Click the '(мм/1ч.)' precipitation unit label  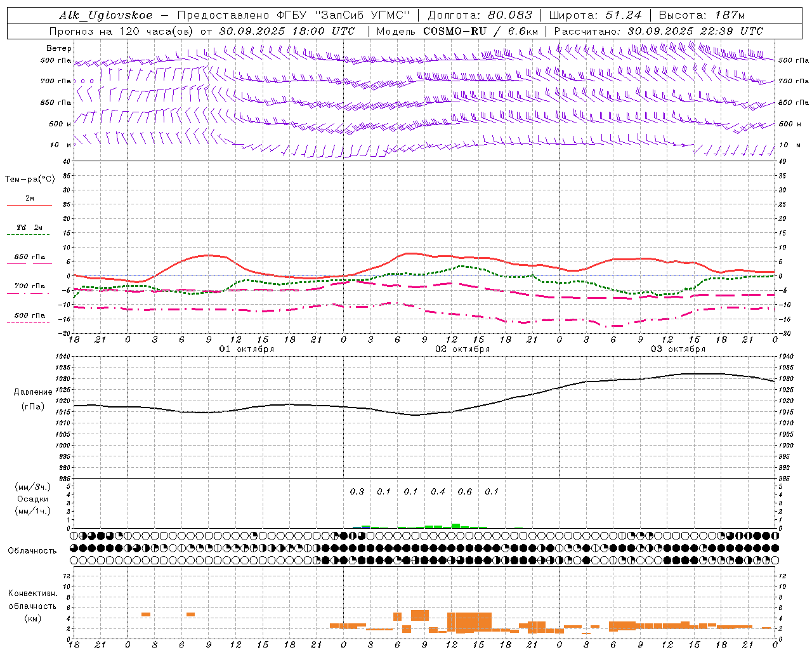click(33, 512)
